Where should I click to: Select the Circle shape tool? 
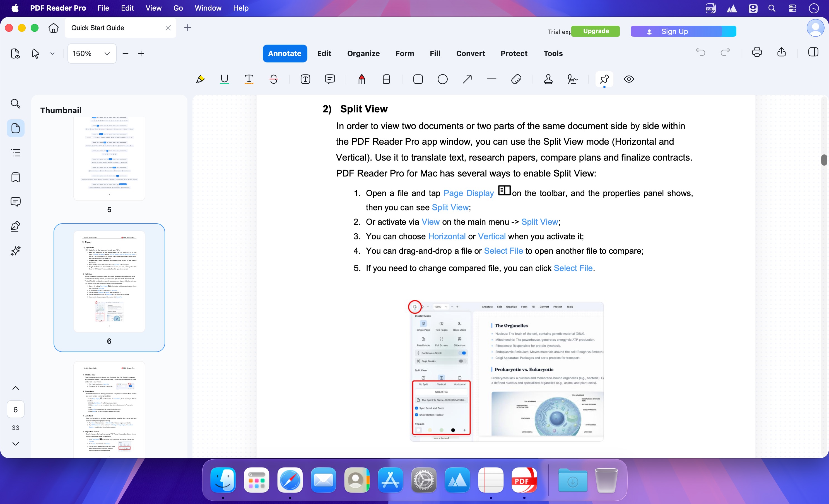tap(442, 79)
